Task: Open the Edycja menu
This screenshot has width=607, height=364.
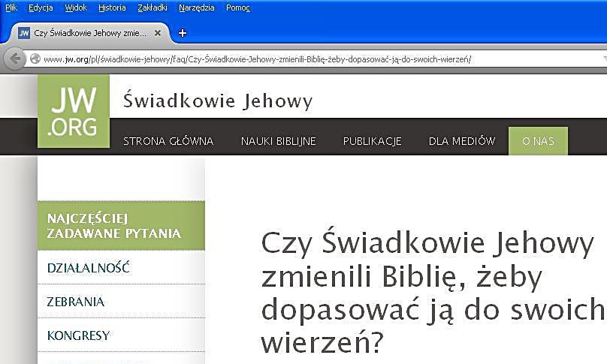Action: click(41, 8)
